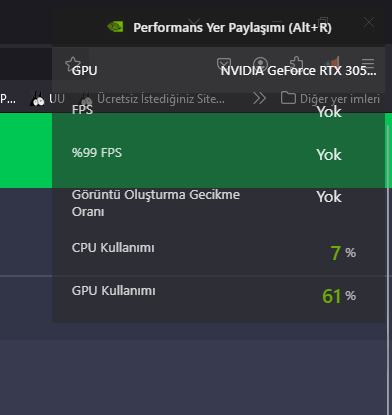Select the GPU name NVIDIA GeForce RTX row
392x415 pixels.
tap(219, 70)
